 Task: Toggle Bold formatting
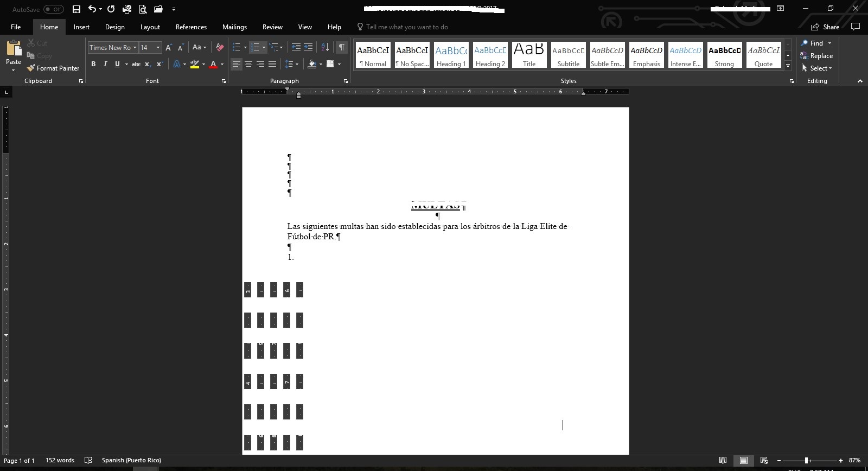[x=93, y=64]
